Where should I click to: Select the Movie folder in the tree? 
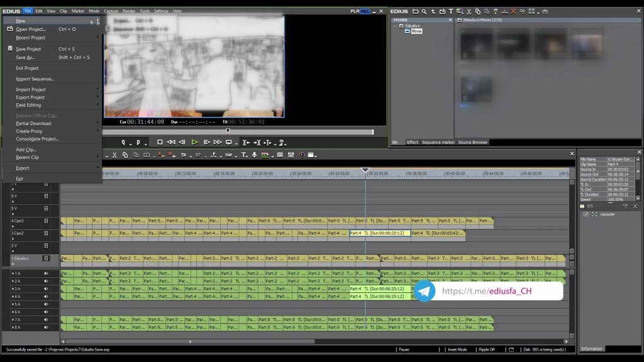click(416, 31)
